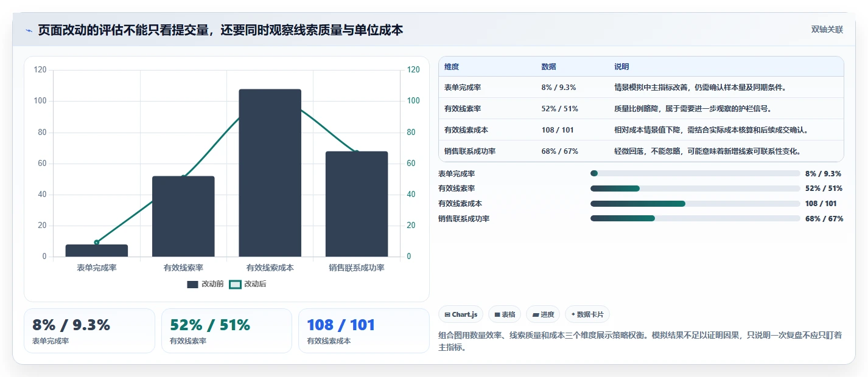The height and width of the screenshot is (377, 868).
Task: Click the 改动前 dark legend color box
Action: (193, 284)
